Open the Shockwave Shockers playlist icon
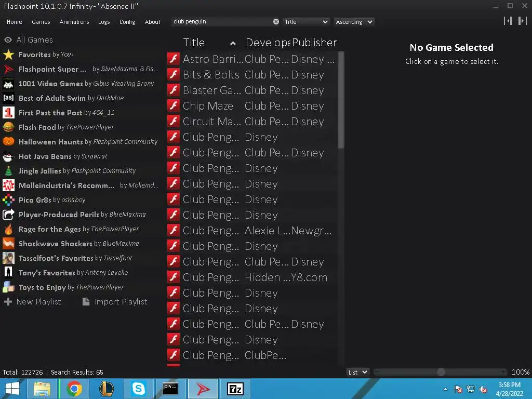Screen dimensions: 532x399 tap(8, 244)
